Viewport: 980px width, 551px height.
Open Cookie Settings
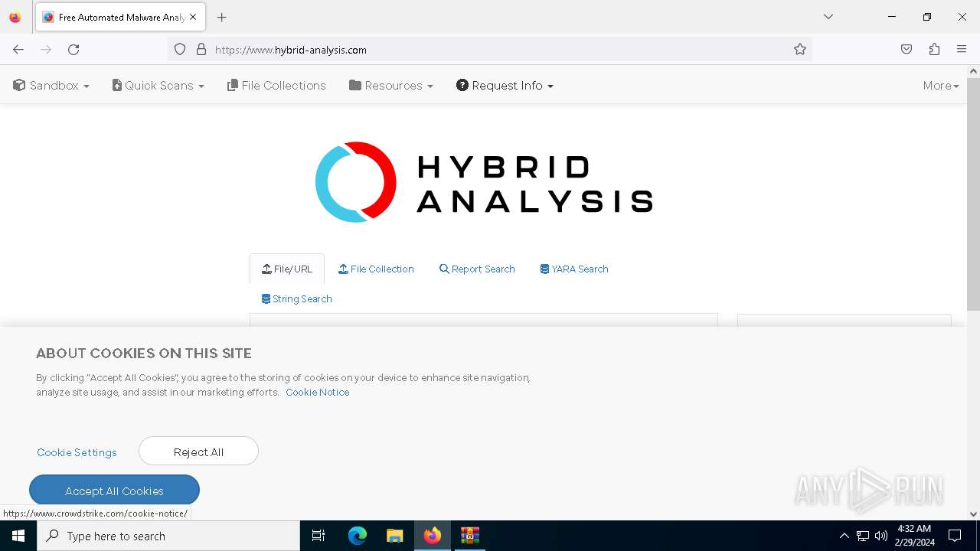(x=77, y=452)
